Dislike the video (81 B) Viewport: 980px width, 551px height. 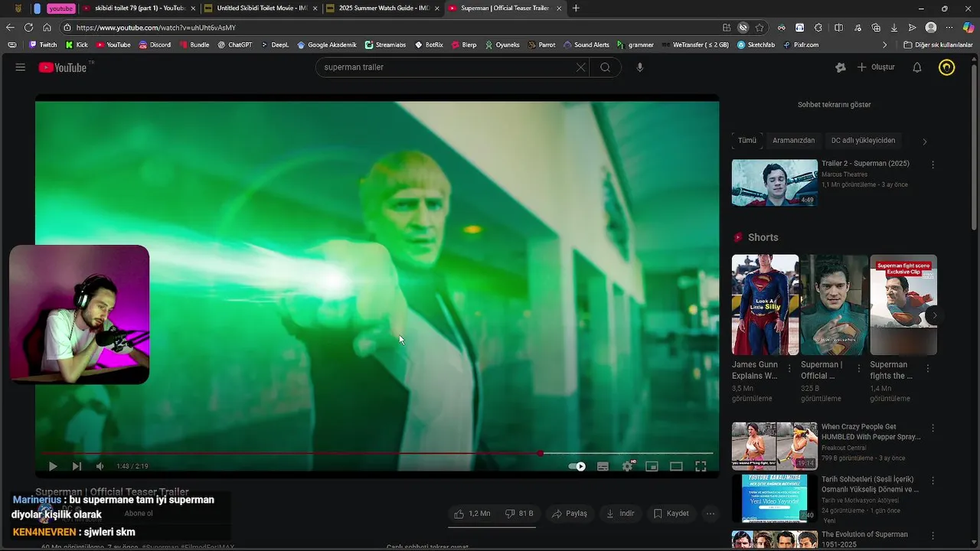(519, 514)
